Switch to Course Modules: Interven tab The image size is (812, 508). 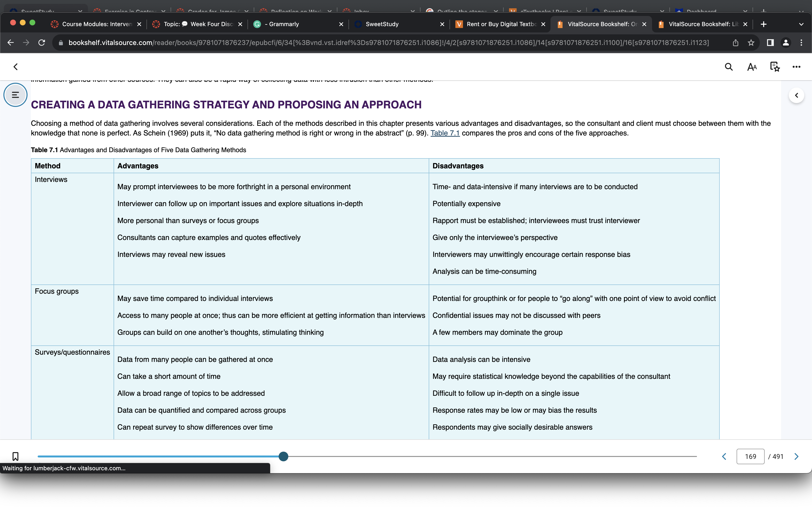tap(96, 24)
